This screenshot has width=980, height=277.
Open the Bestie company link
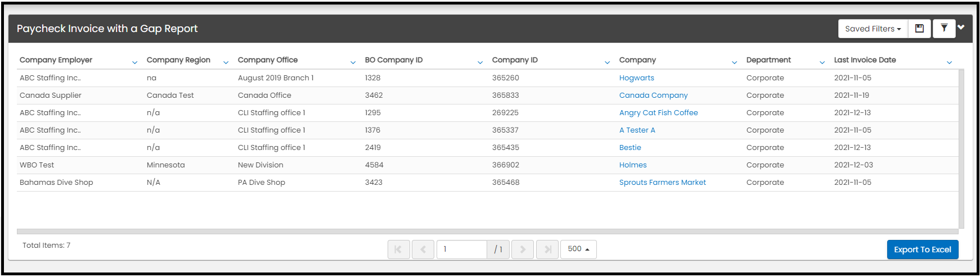pos(630,148)
